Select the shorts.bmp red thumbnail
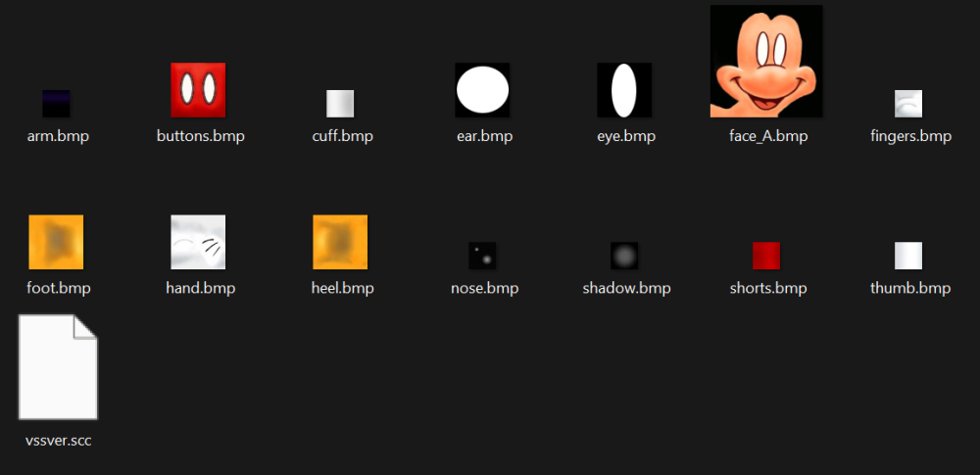The height and width of the screenshot is (475, 980). pyautogui.click(x=766, y=256)
